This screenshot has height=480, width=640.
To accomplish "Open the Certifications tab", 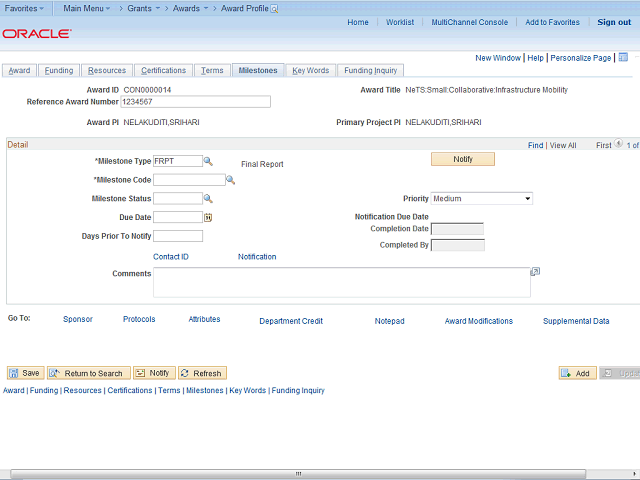I will [163, 71].
